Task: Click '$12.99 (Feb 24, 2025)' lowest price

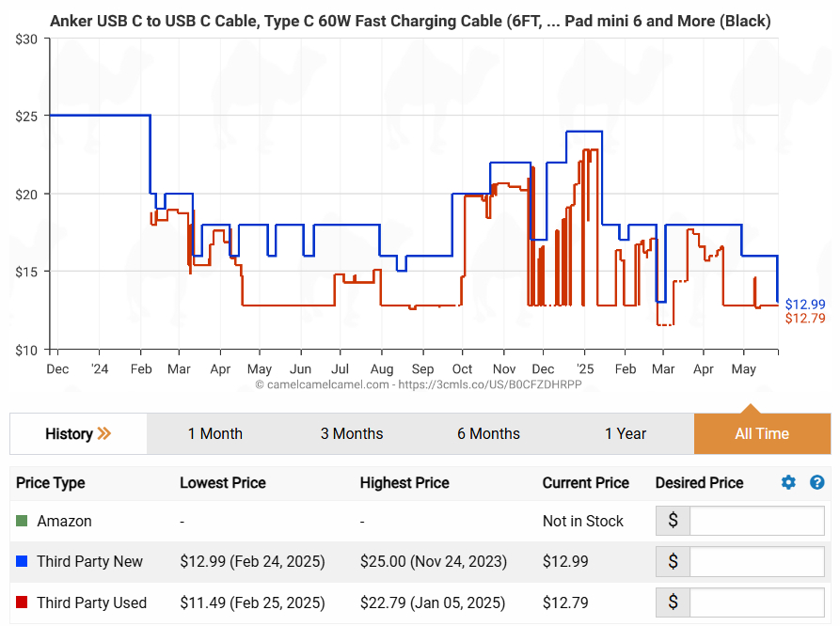Action: click(x=252, y=561)
